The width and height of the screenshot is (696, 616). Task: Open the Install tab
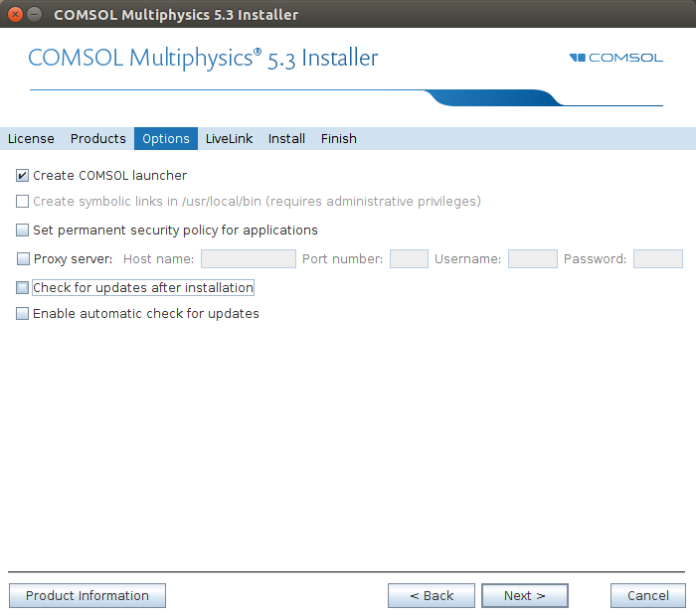pos(286,139)
